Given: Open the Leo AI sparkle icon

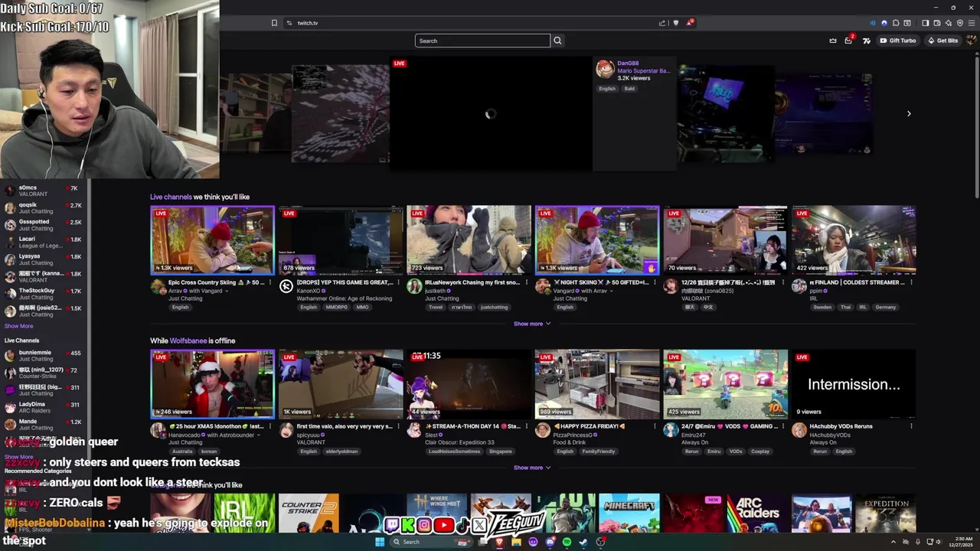Looking at the screenshot, I should tap(949, 23).
